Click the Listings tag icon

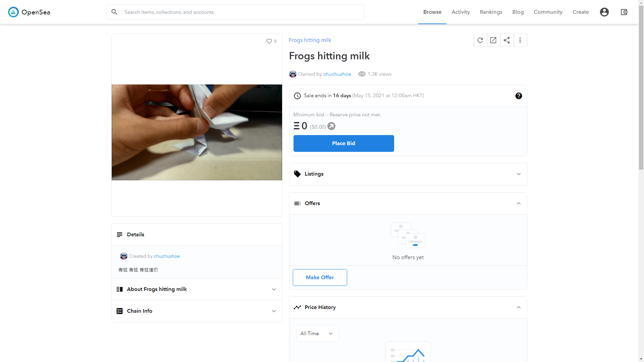[297, 174]
